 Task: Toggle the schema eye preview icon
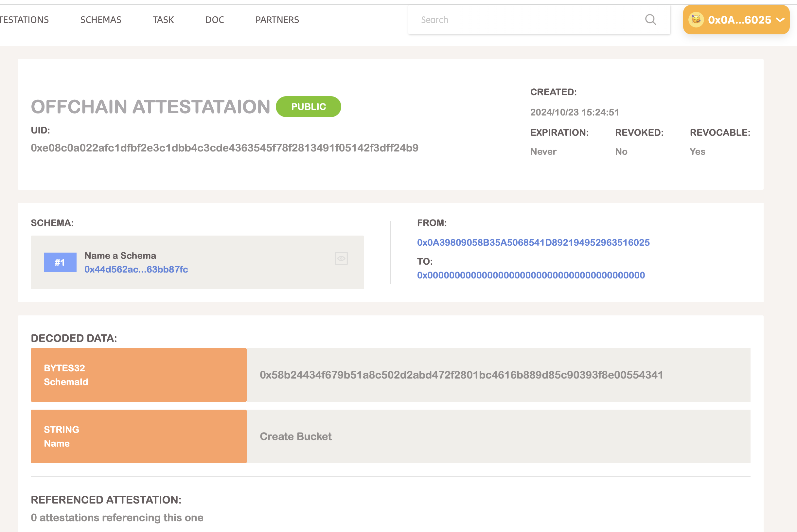click(x=341, y=258)
